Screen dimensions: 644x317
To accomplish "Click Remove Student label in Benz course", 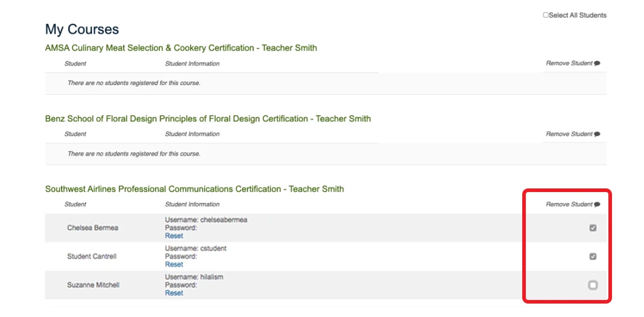I will [x=569, y=134].
